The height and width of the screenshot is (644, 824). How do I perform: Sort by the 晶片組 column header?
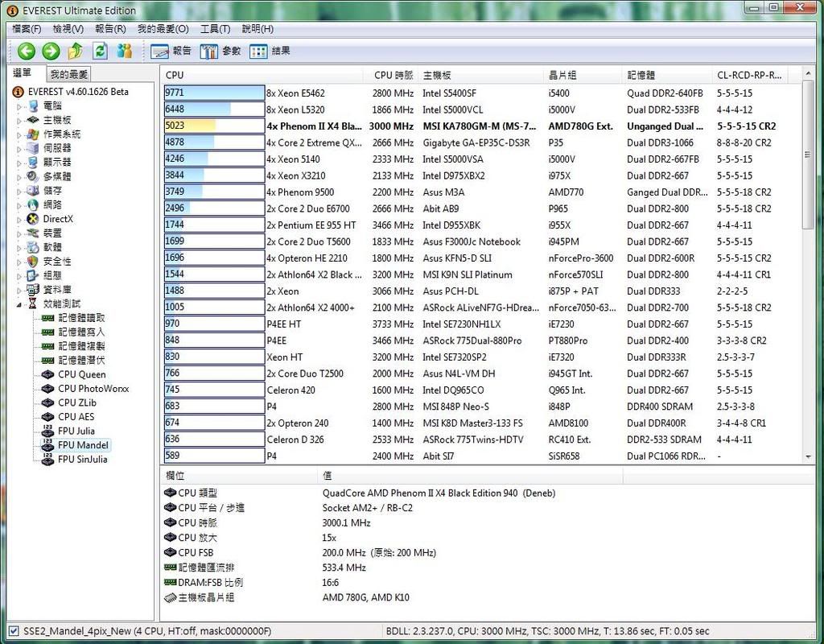pos(583,75)
